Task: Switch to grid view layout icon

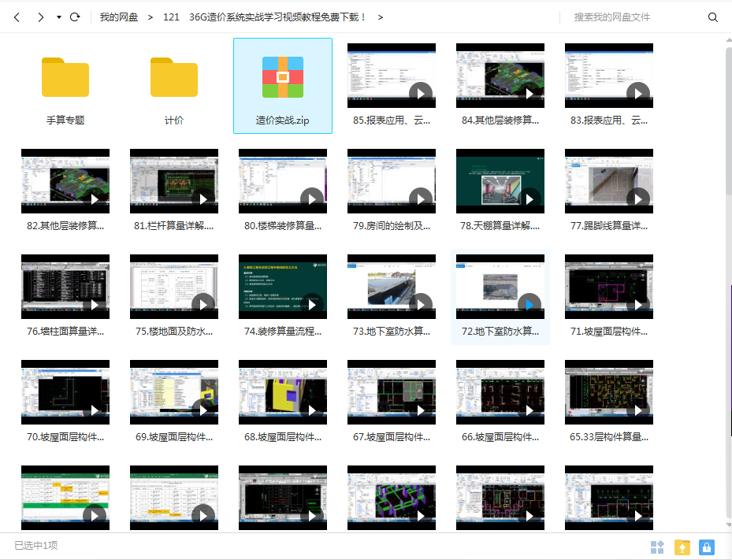Action: (x=657, y=547)
